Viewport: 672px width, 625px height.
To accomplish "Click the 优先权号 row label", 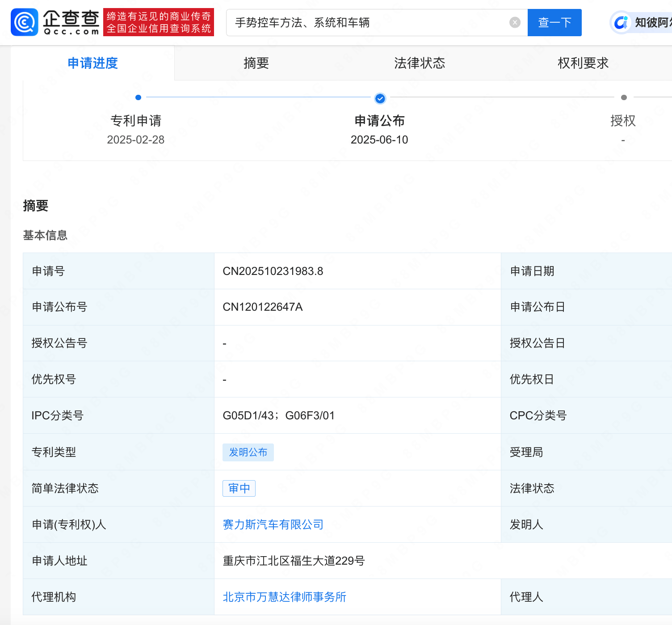I will tap(54, 379).
